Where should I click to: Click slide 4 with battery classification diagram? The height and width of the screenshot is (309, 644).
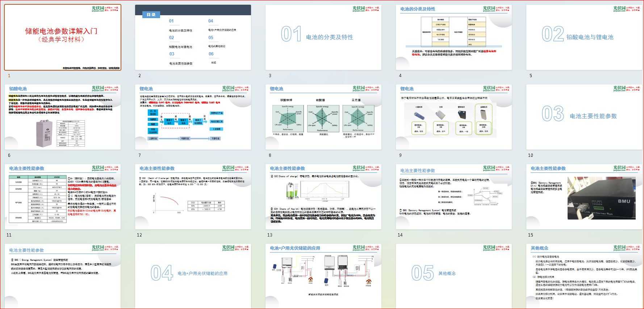(453, 37)
